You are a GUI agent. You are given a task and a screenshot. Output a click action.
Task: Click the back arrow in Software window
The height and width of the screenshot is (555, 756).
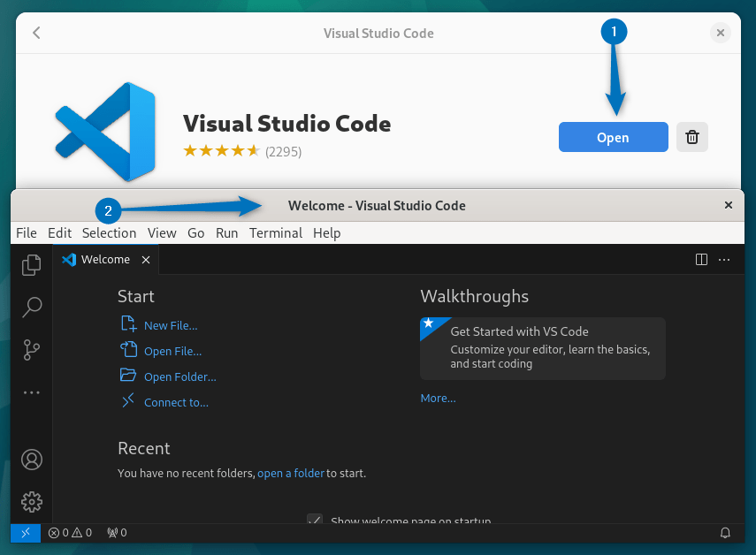(35, 33)
